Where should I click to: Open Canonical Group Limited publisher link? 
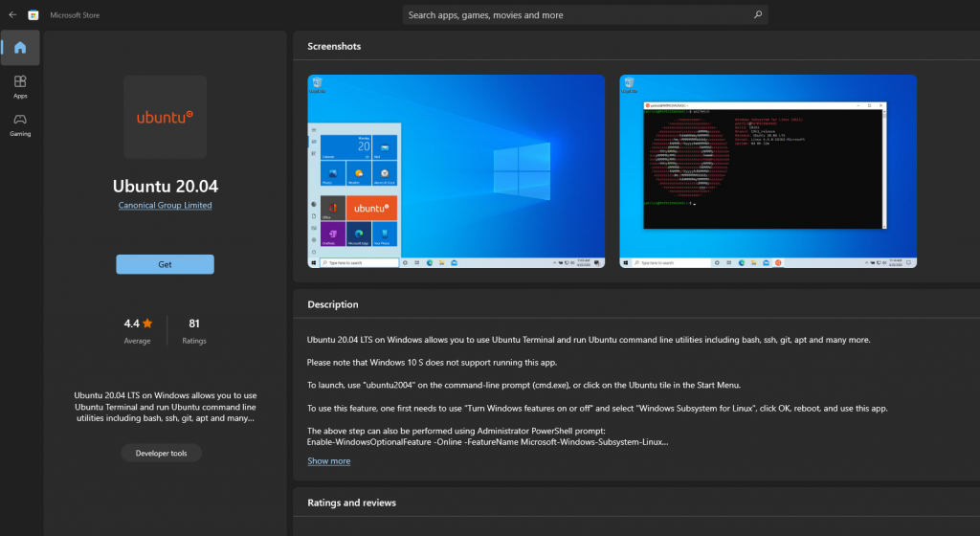[x=165, y=205]
